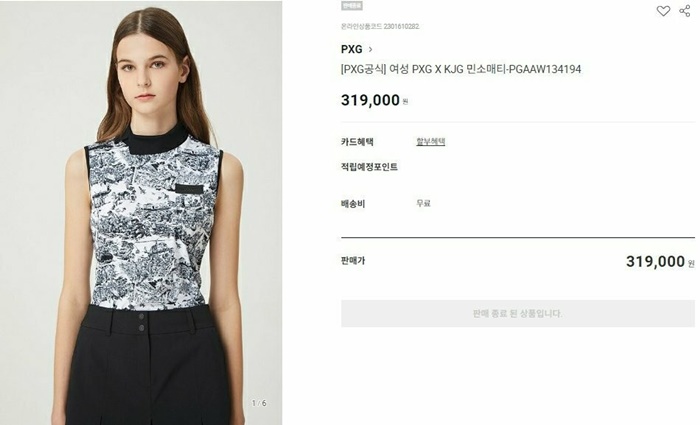The width and height of the screenshot is (700, 425).
Task: Add product to wishlist with heart icon
Action: [663, 11]
